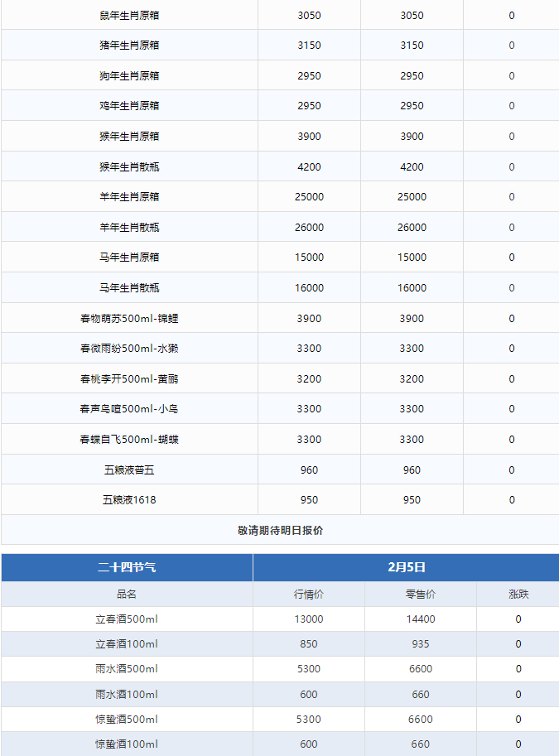Select the 零售价 column header
This screenshot has width=559, height=756.
click(x=421, y=594)
